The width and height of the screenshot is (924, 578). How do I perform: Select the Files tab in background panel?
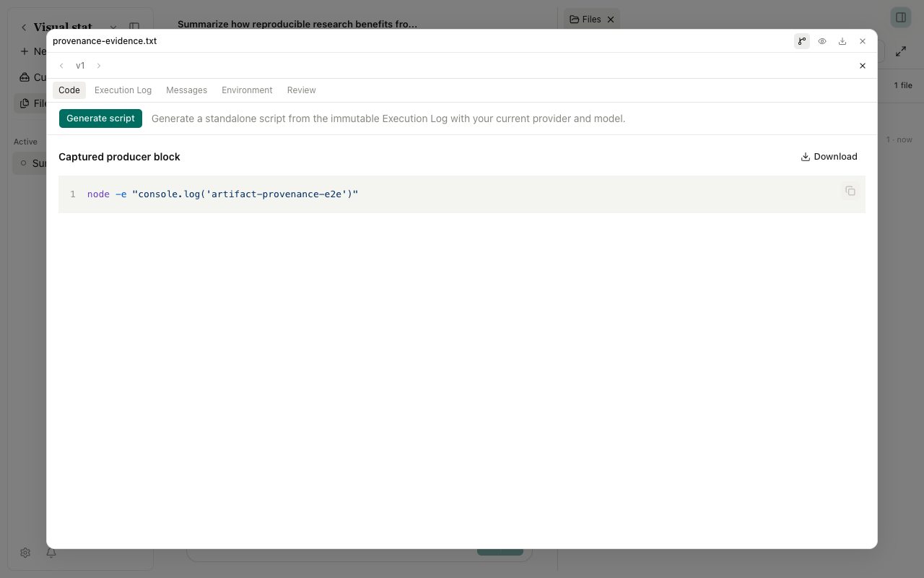[585, 20]
